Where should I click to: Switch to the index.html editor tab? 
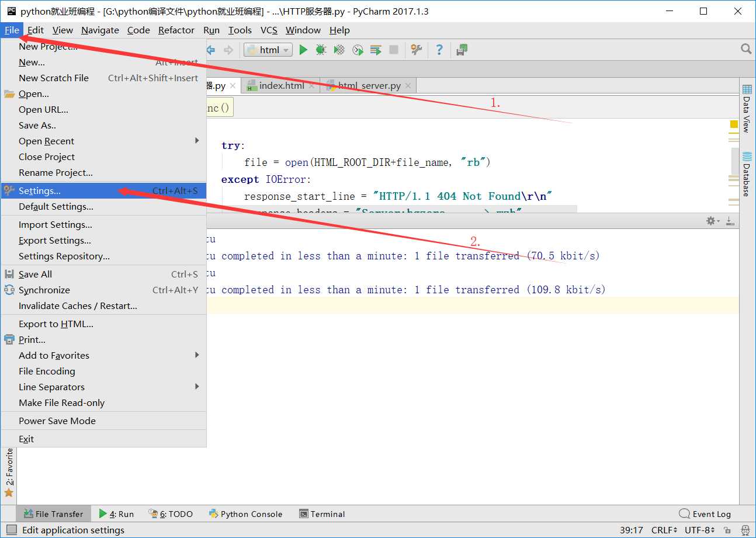(x=282, y=86)
